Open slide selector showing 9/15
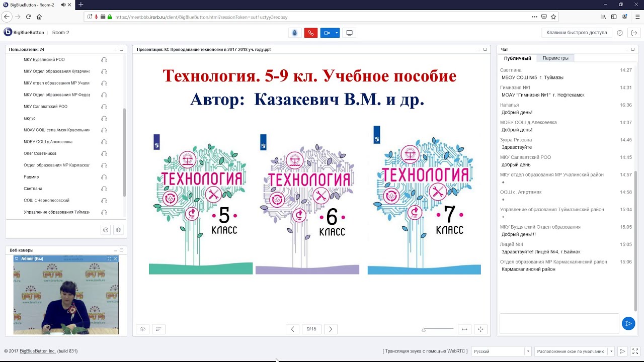 pos(311,329)
